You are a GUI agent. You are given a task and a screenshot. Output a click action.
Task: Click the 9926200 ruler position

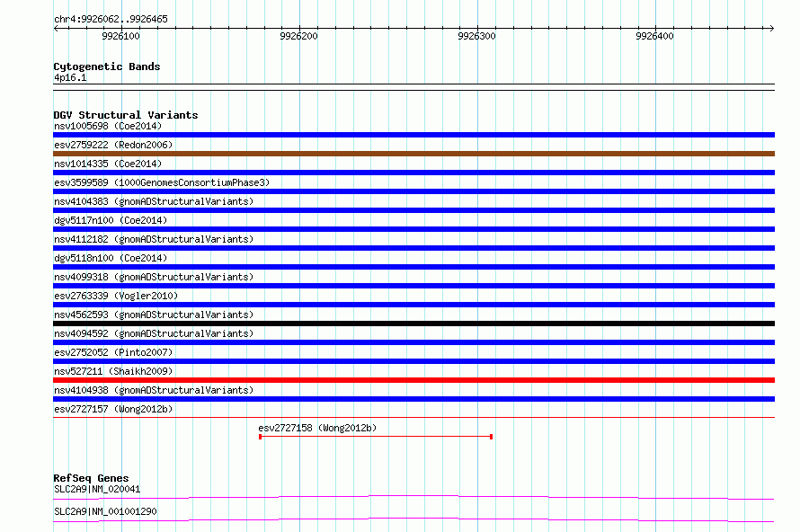click(299, 36)
